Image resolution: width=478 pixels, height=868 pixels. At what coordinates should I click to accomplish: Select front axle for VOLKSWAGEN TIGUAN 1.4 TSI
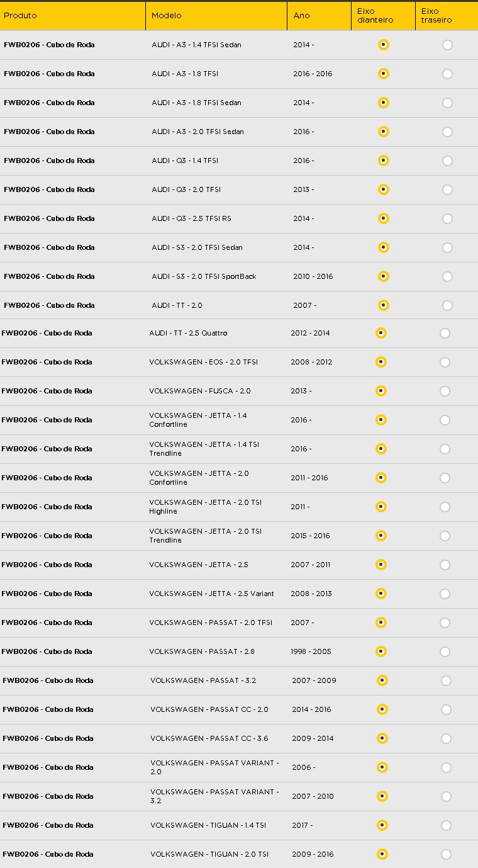382,825
